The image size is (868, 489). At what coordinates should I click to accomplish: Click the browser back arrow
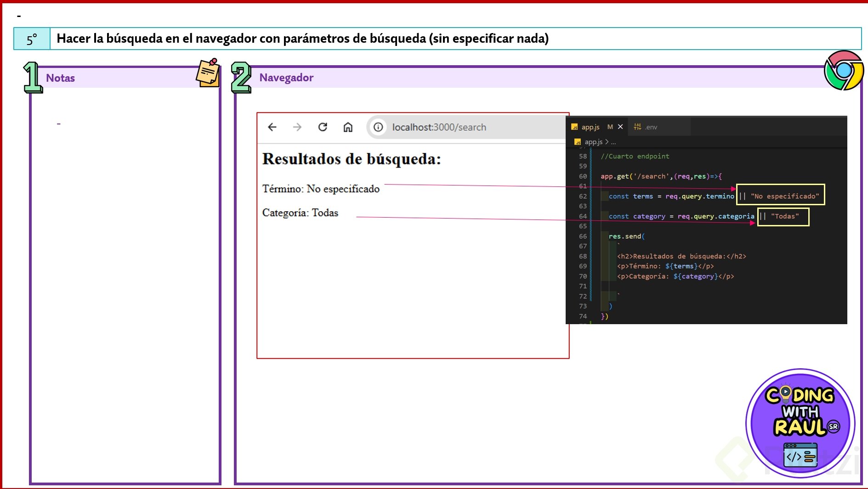coord(272,127)
